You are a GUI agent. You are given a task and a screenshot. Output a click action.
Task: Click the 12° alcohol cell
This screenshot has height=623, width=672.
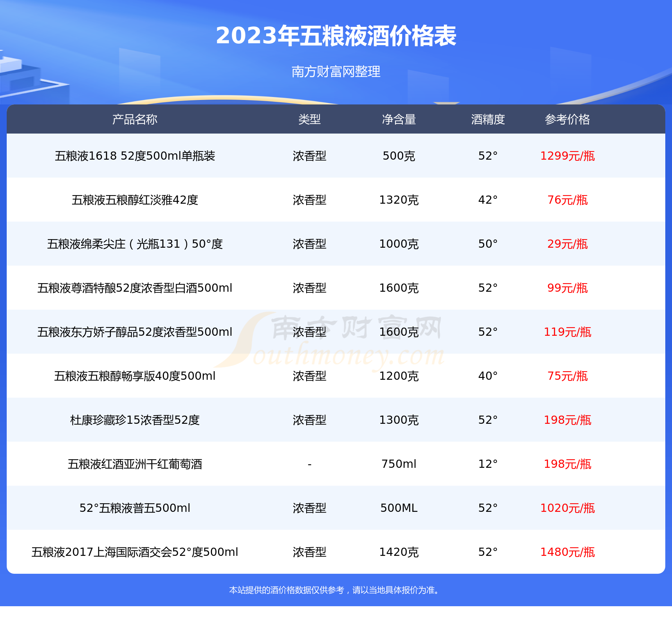pyautogui.click(x=488, y=464)
